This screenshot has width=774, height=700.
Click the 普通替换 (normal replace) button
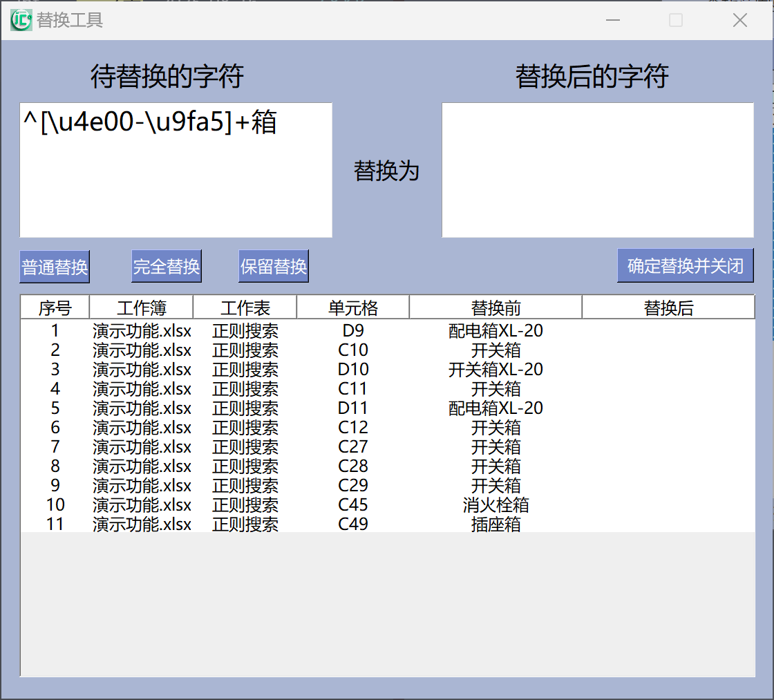point(54,266)
